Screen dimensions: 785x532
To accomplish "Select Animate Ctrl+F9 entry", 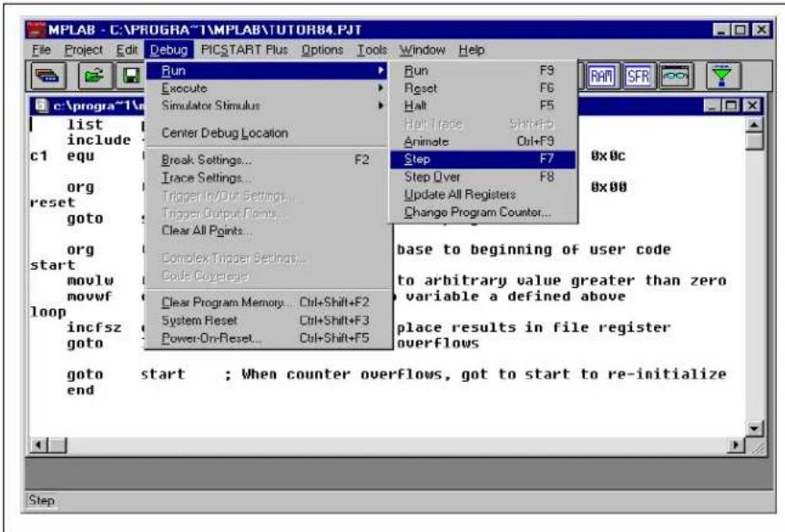I will [483, 141].
